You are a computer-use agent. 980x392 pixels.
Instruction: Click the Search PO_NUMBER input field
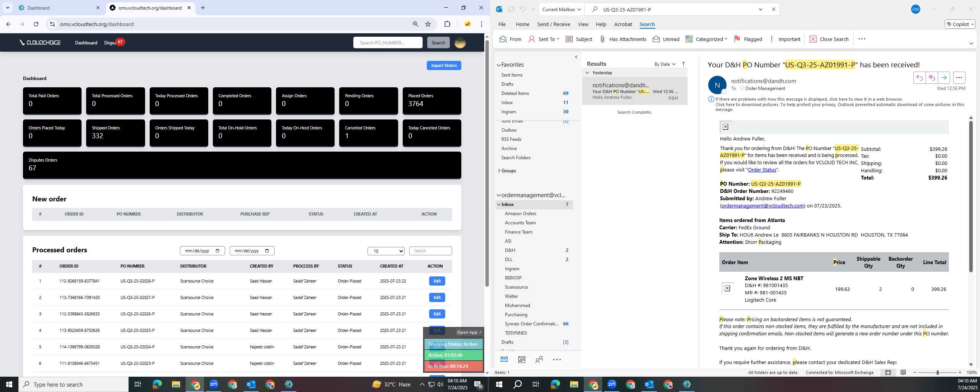point(387,42)
